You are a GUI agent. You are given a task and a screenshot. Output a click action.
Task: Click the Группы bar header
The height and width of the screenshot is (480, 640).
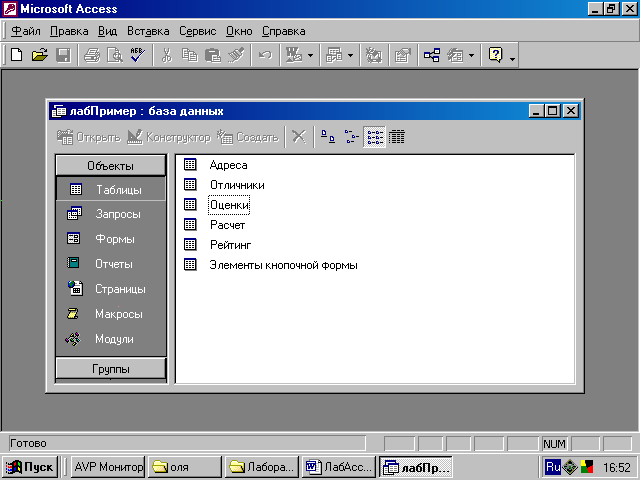(111, 369)
